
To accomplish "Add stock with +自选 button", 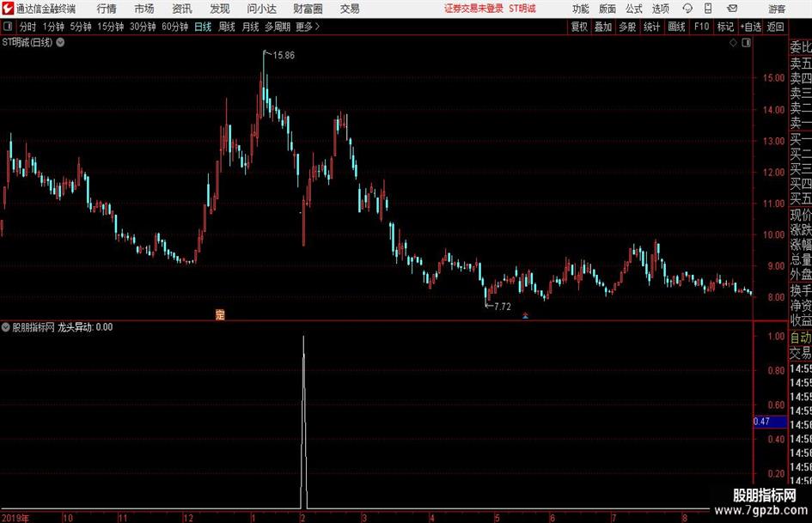I will [x=750, y=27].
